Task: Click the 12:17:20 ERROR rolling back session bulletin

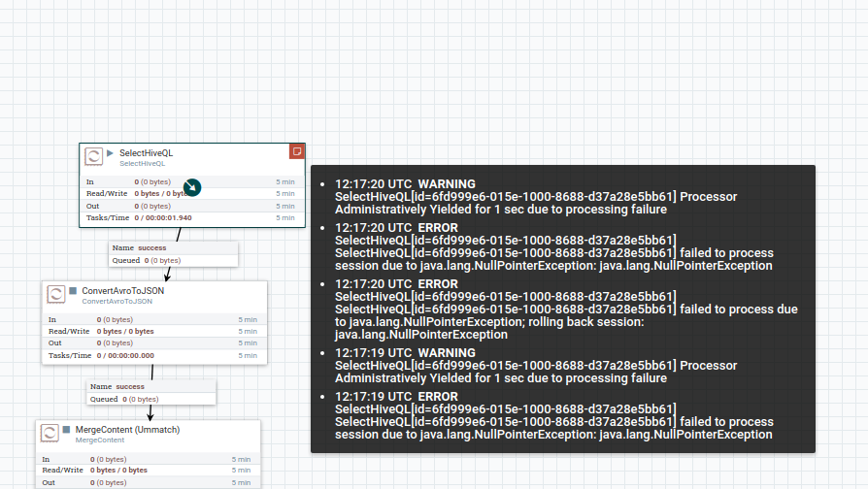Action: pos(566,310)
